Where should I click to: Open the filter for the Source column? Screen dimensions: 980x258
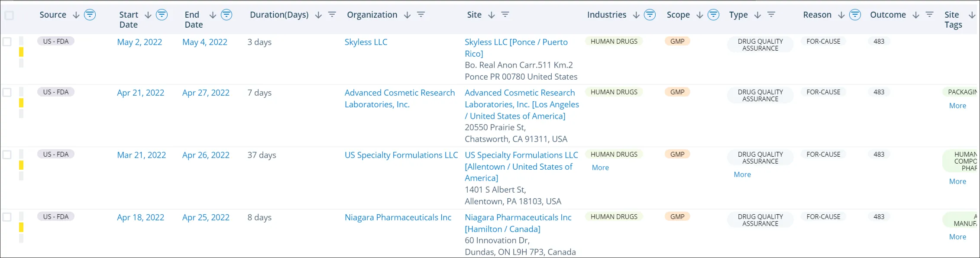point(90,14)
